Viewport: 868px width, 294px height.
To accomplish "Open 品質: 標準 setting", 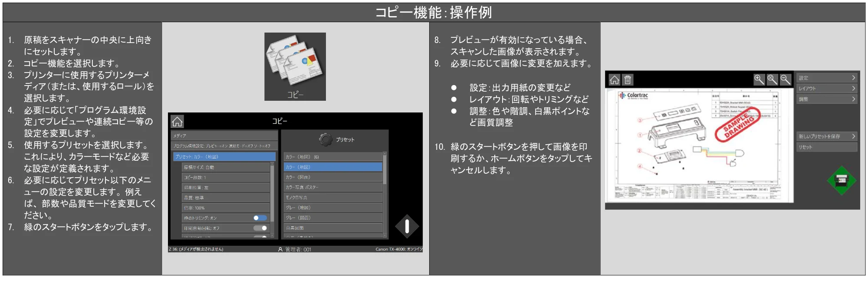I will tap(226, 198).
